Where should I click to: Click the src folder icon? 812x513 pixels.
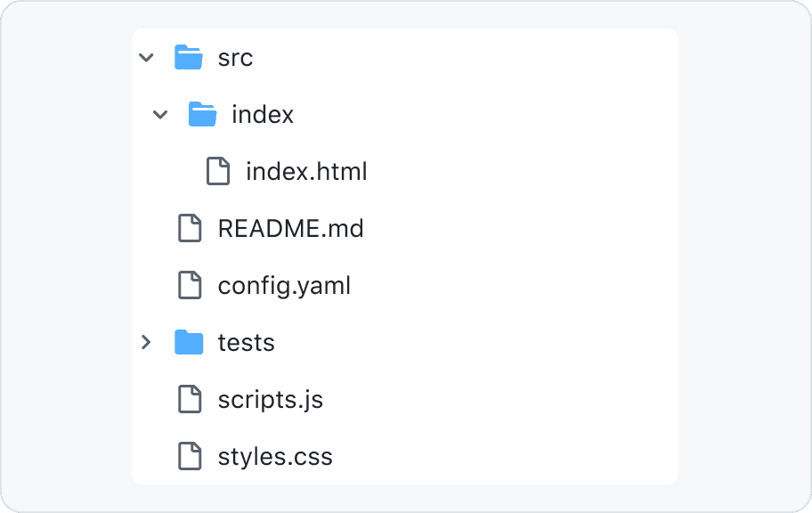(x=189, y=58)
